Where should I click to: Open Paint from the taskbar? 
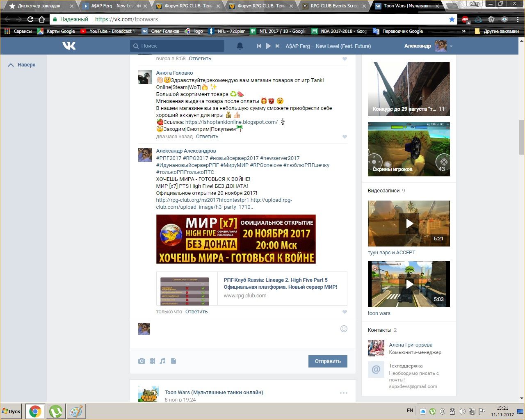point(76,411)
